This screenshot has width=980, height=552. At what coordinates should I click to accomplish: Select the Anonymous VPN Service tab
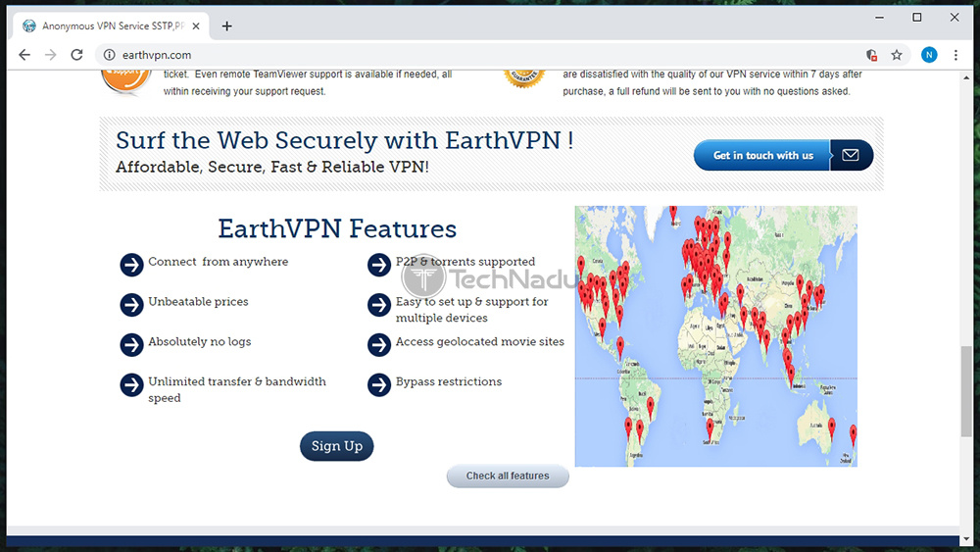tap(112, 26)
